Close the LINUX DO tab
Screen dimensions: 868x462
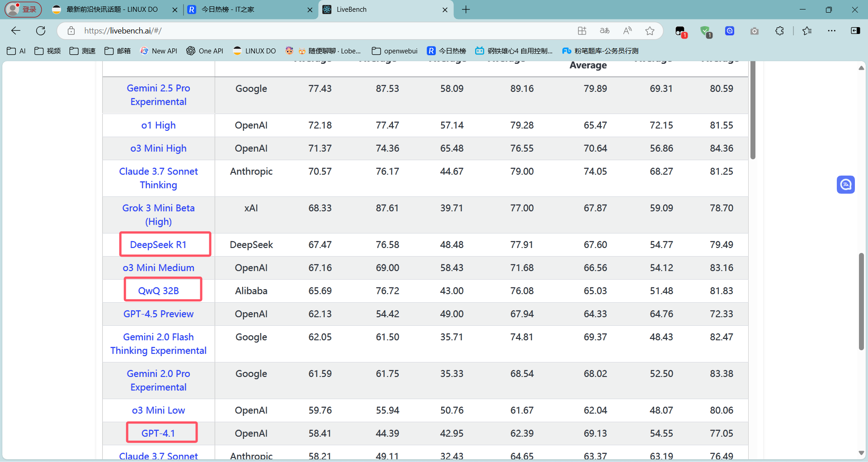pyautogui.click(x=175, y=10)
